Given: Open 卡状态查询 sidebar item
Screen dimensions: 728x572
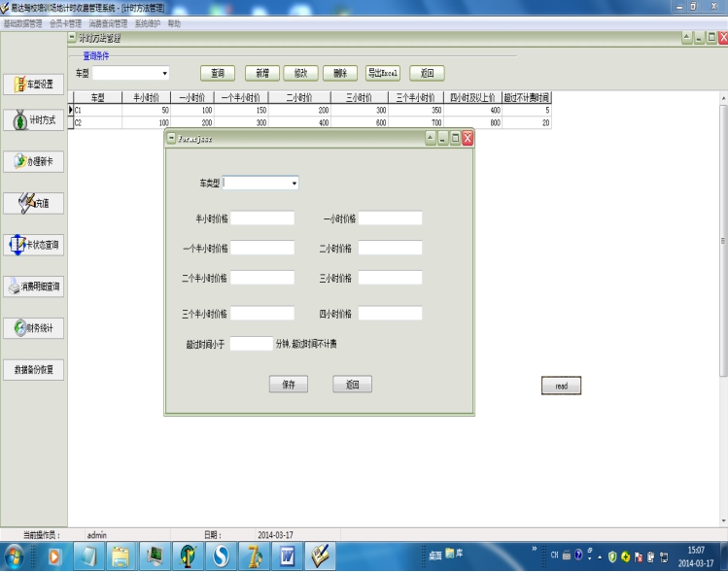Looking at the screenshot, I should [33, 245].
